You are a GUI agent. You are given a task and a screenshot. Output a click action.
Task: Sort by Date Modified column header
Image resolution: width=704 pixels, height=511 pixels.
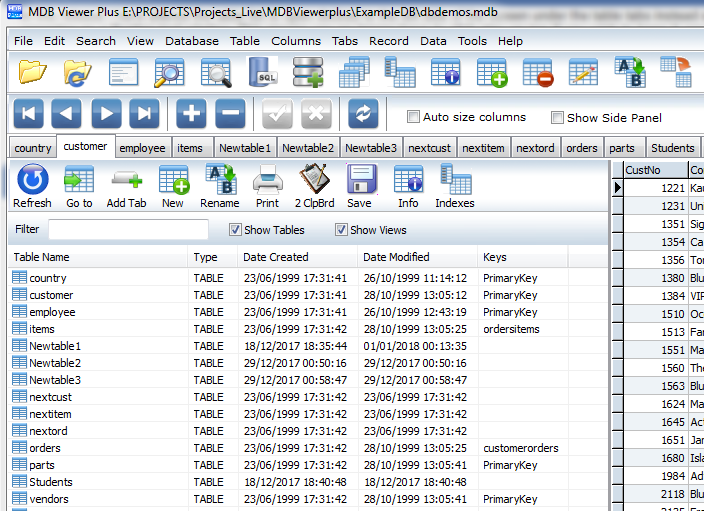[x=418, y=257]
